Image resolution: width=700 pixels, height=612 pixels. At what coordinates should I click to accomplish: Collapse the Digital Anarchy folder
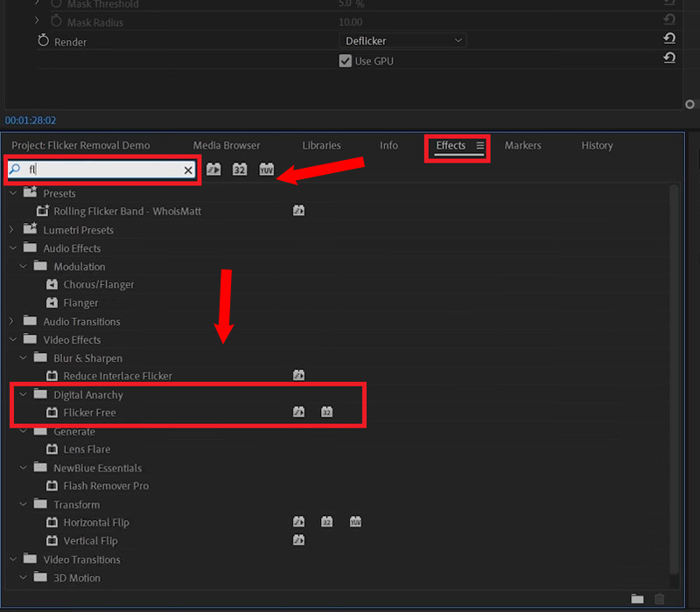coord(24,394)
